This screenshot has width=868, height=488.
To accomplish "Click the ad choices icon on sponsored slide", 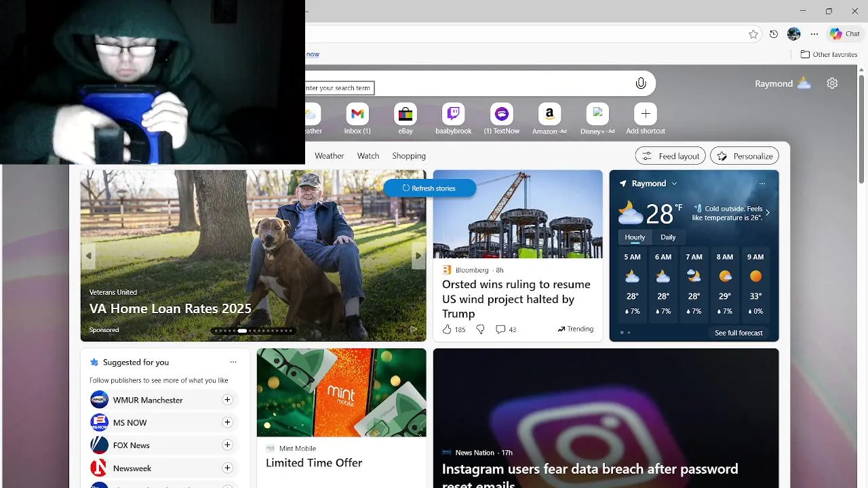I will tap(413, 330).
